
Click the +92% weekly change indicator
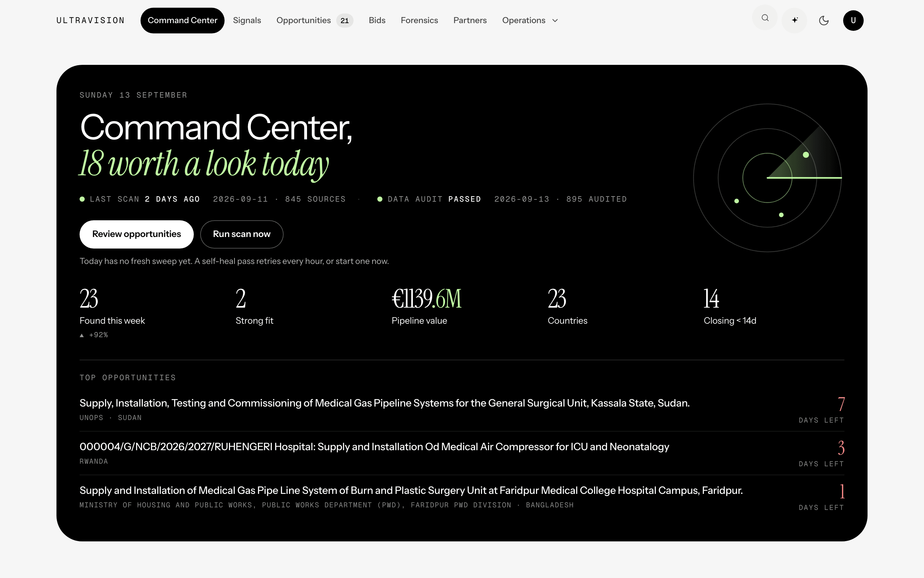coord(94,335)
